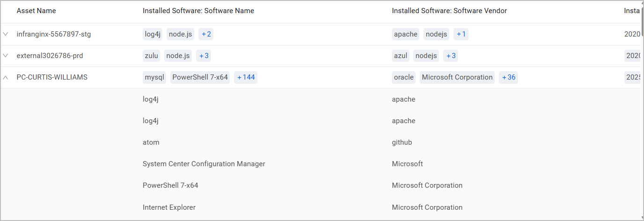Click Microsoft Corporation beside PowerShell 7-x64 list entry
This screenshot has height=221, width=644.
tap(427, 185)
